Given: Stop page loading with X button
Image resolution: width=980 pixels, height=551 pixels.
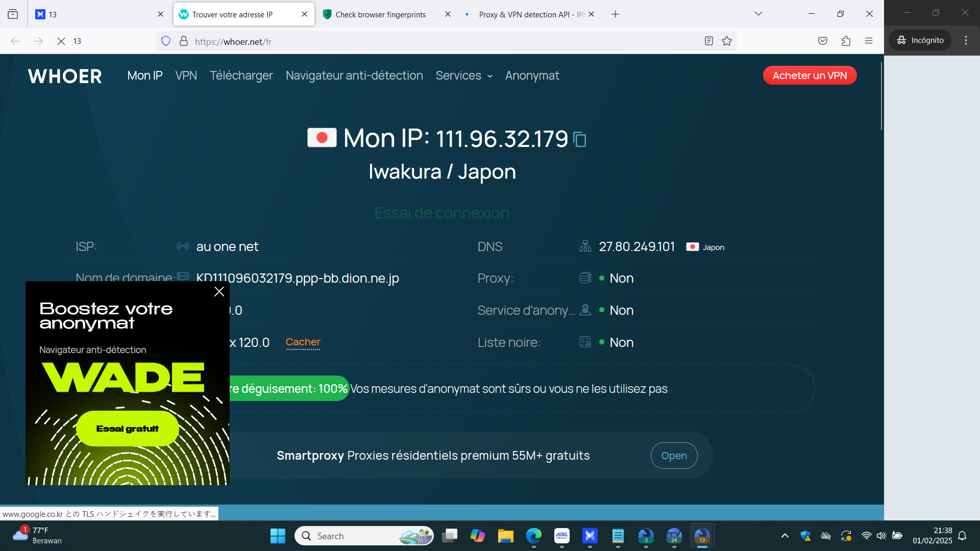Looking at the screenshot, I should (61, 41).
